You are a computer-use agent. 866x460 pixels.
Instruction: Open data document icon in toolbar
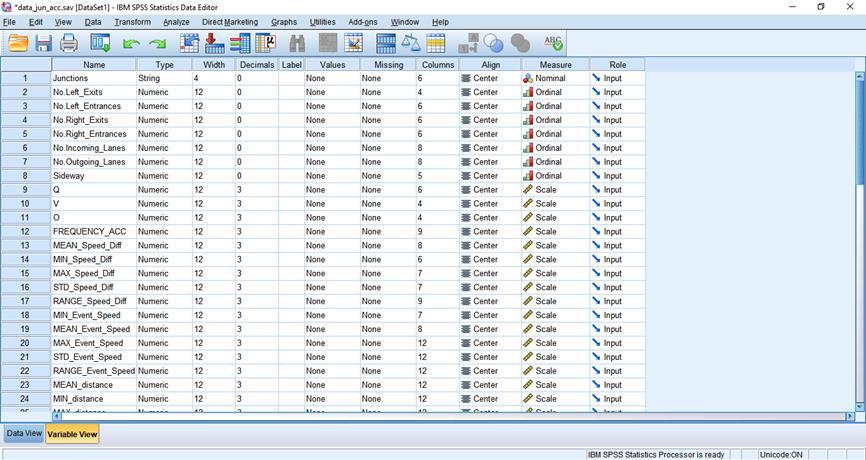pos(18,43)
